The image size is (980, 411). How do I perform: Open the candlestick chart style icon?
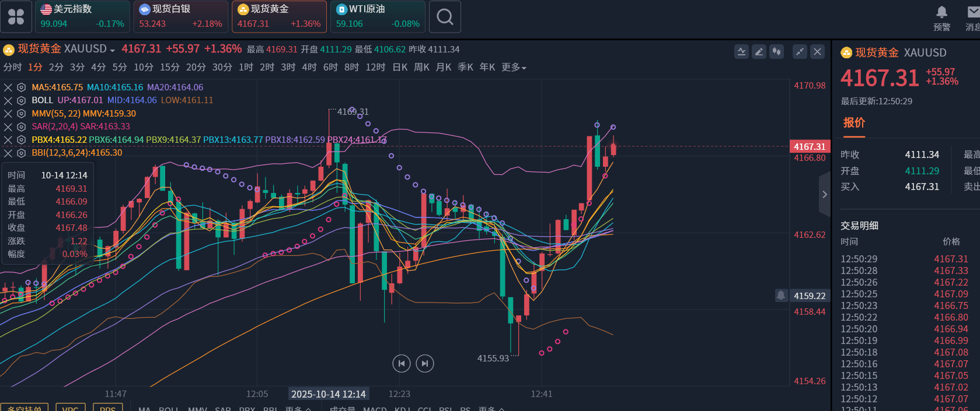click(x=776, y=52)
